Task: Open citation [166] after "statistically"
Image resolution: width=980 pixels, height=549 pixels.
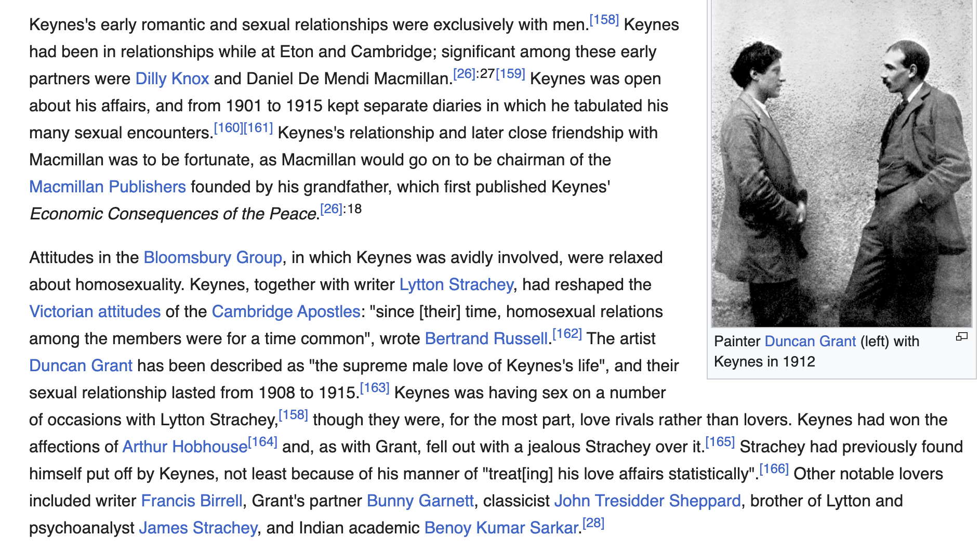Action: pyautogui.click(x=774, y=469)
